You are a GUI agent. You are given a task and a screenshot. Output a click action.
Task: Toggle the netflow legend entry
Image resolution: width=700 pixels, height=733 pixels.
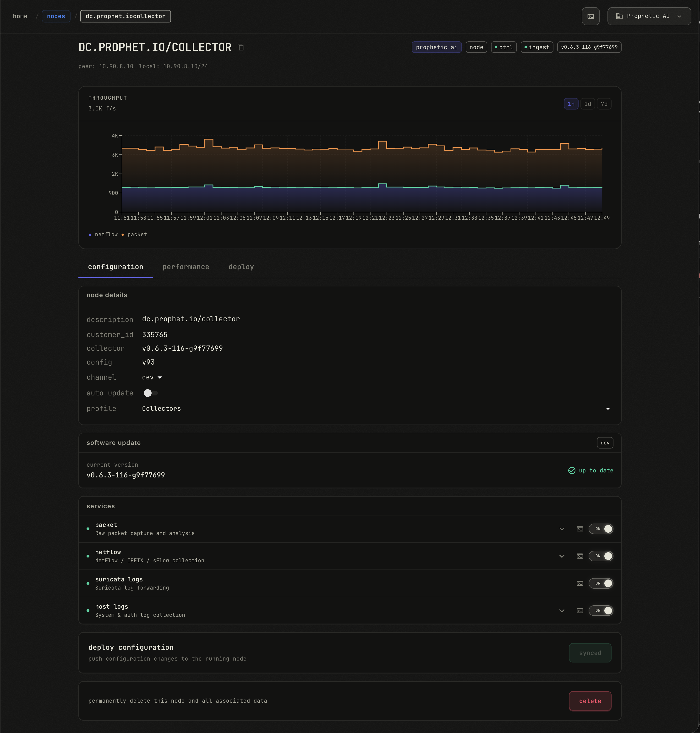pyautogui.click(x=103, y=234)
